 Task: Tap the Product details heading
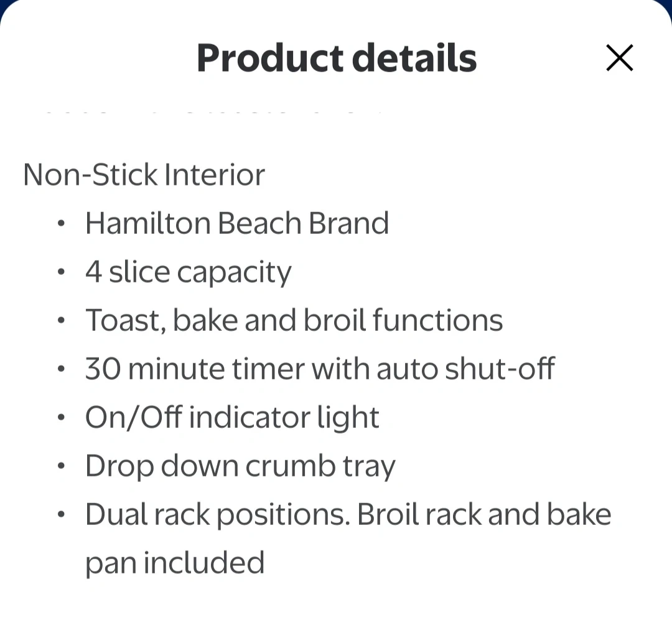pyautogui.click(x=337, y=58)
